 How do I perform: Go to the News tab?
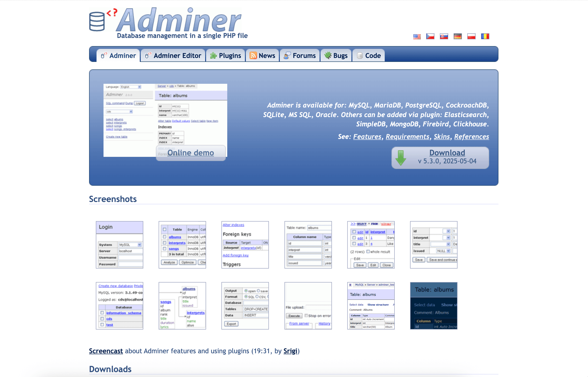[x=262, y=56]
